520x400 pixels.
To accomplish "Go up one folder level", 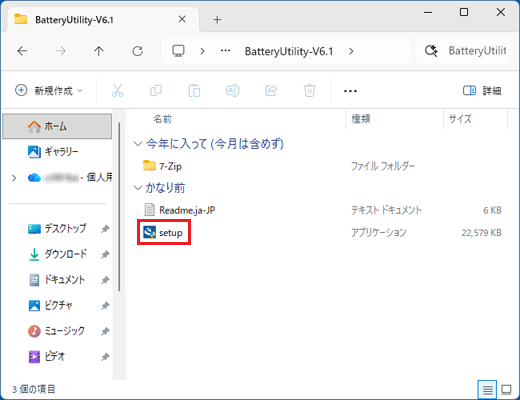I will click(x=99, y=51).
